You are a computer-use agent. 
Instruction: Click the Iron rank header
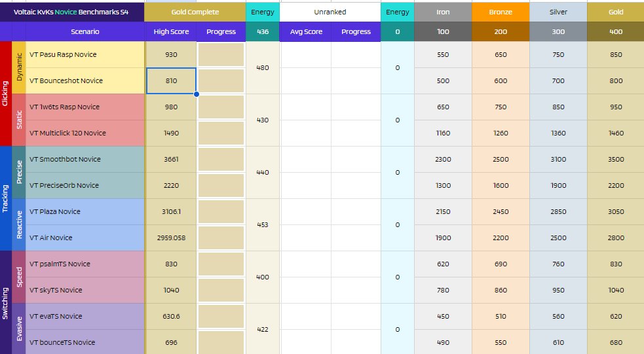pyautogui.click(x=443, y=12)
